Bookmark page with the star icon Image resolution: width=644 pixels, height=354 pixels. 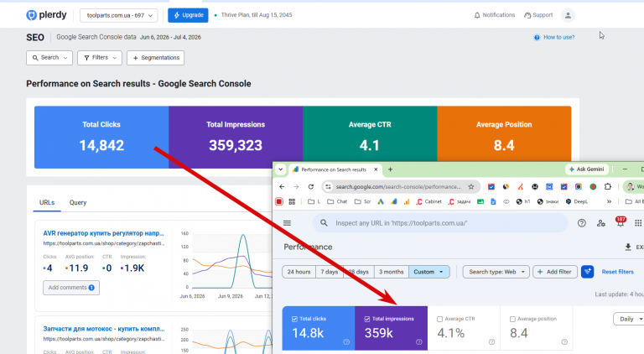(x=471, y=187)
